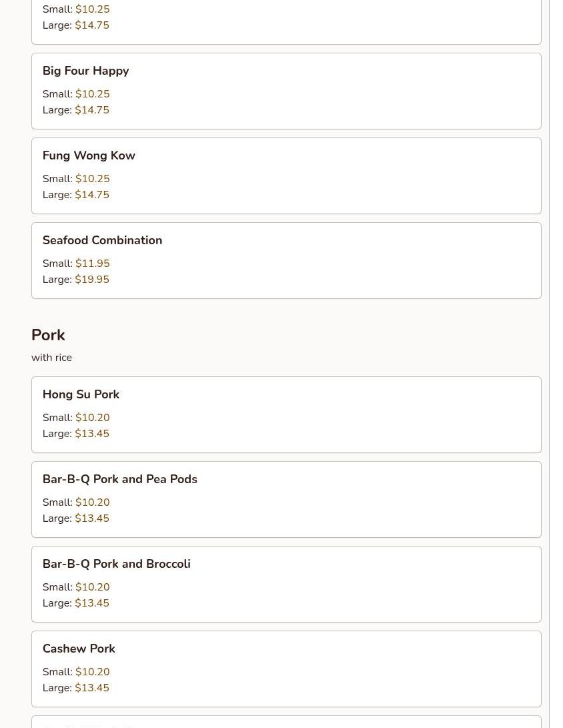This screenshot has height=728, width=563.
Task: Select the $11.95 Seafood Combination small price
Action: pos(92,264)
